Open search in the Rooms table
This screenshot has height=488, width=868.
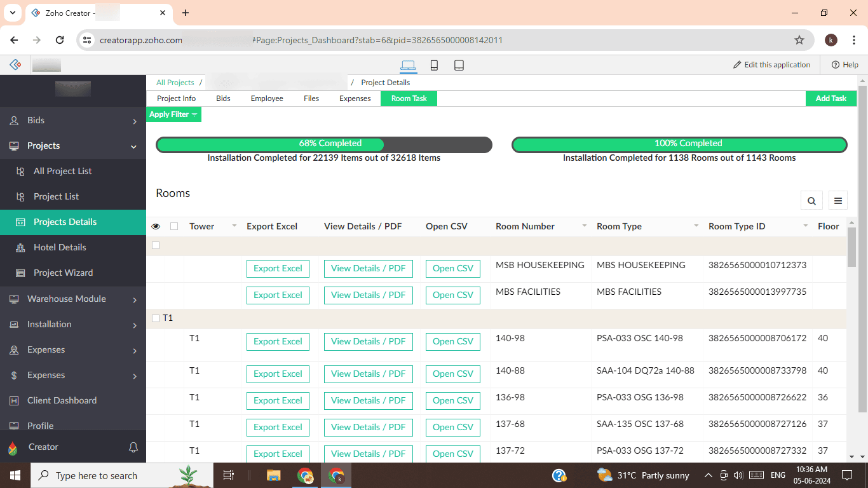pyautogui.click(x=811, y=200)
